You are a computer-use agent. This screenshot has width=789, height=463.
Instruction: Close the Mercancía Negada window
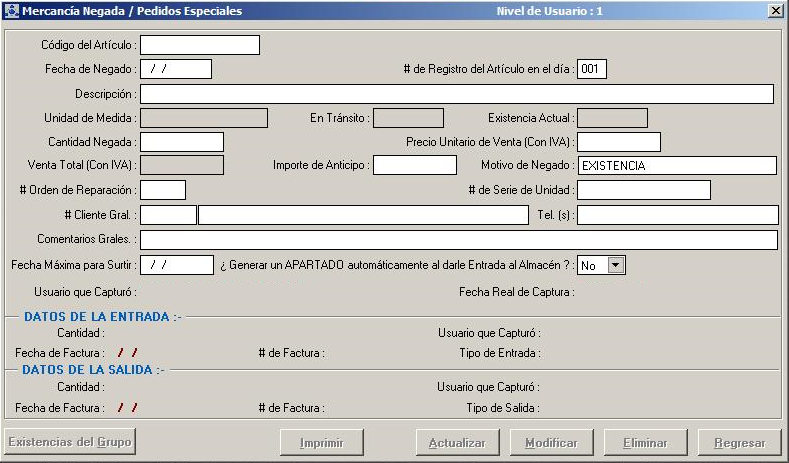pos(775,11)
